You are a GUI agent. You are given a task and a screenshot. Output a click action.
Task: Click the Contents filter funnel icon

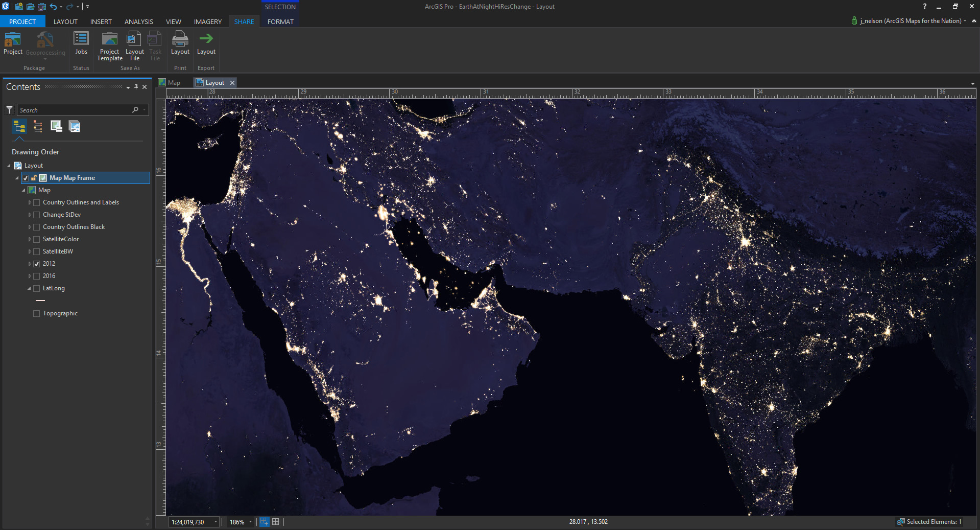pos(9,110)
